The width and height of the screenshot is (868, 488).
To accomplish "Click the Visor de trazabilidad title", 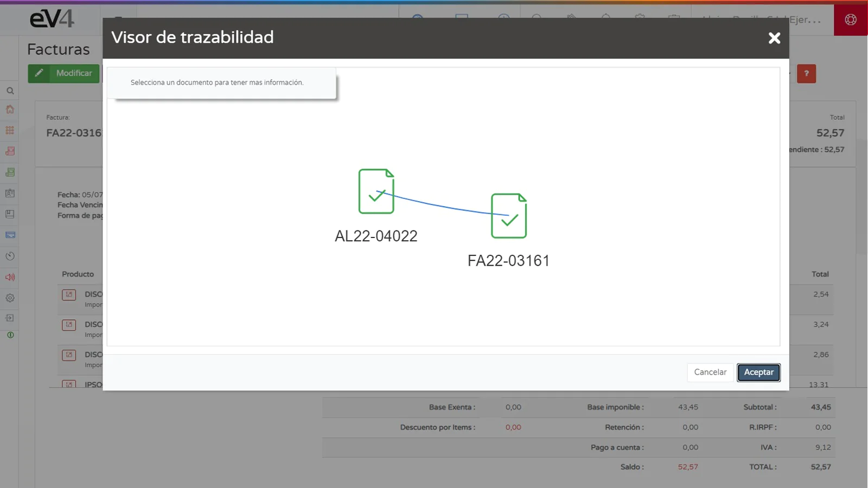I will tap(193, 37).
